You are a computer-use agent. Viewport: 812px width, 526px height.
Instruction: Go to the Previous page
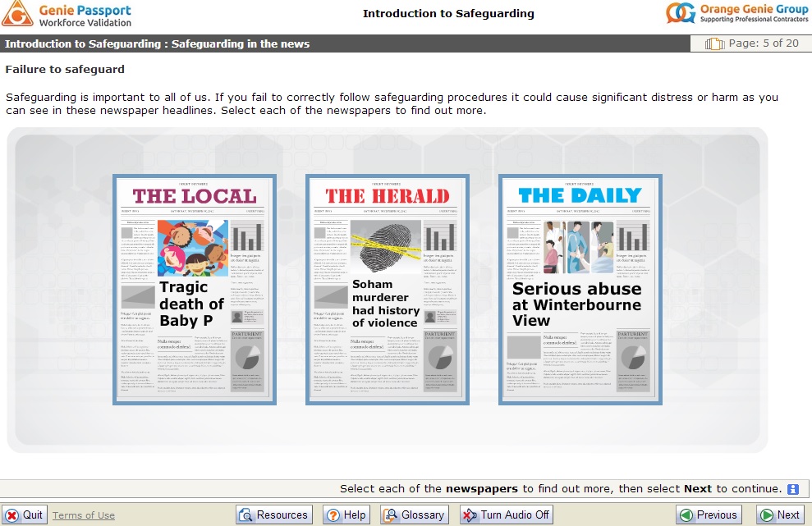[x=709, y=515]
